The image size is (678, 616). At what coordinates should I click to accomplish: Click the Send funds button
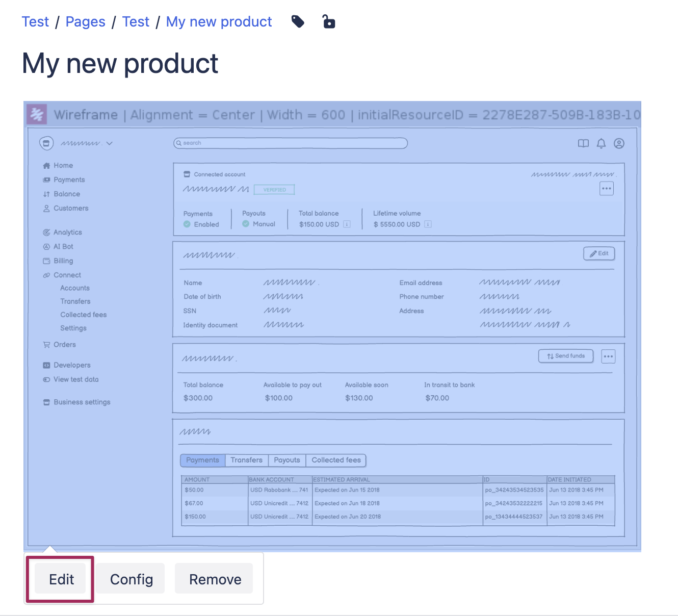pos(566,356)
